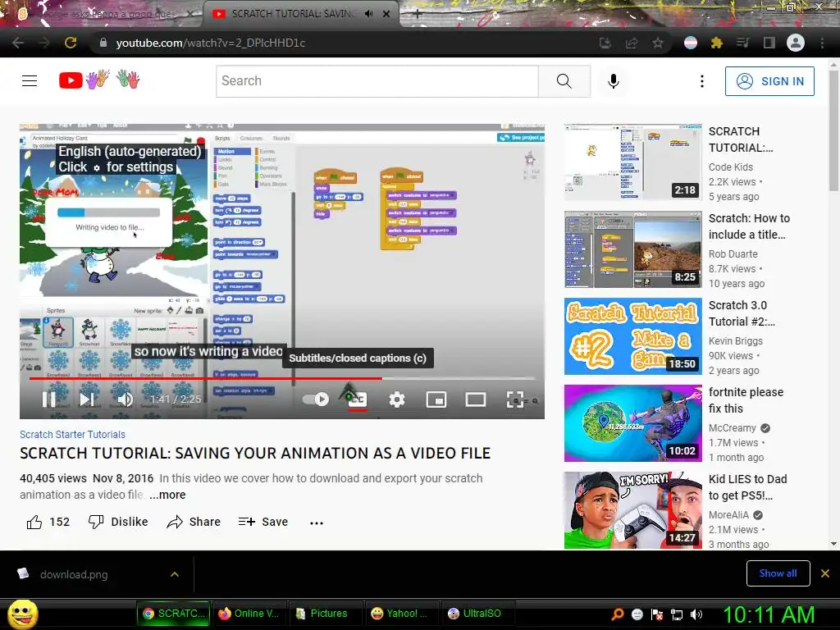Open the Chrome profile avatar
The image size is (840, 630).
pos(796,43)
